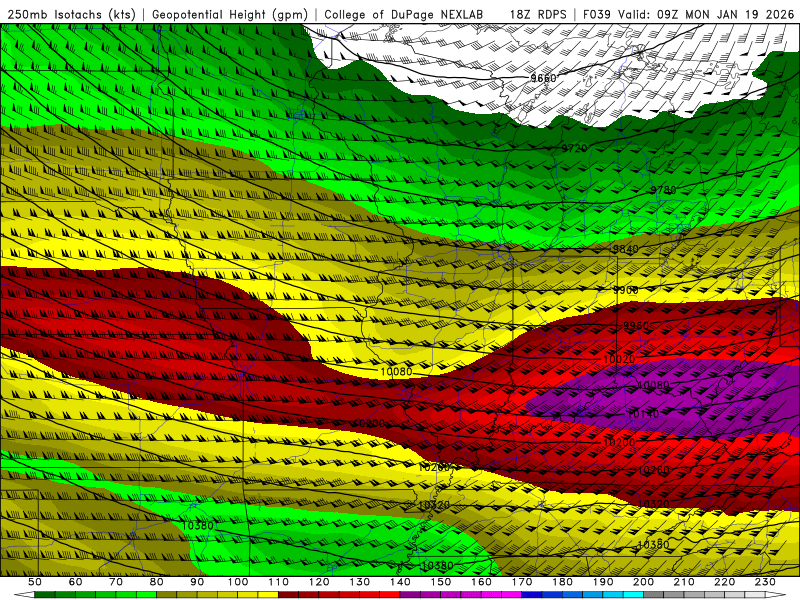Click the 9960 height contour label
800x600 pixels.
tap(636, 326)
